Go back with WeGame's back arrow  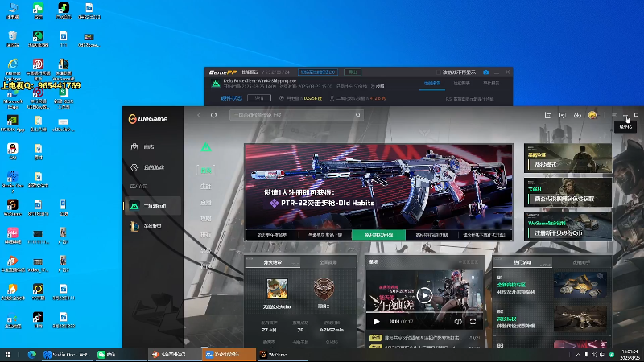point(199,115)
